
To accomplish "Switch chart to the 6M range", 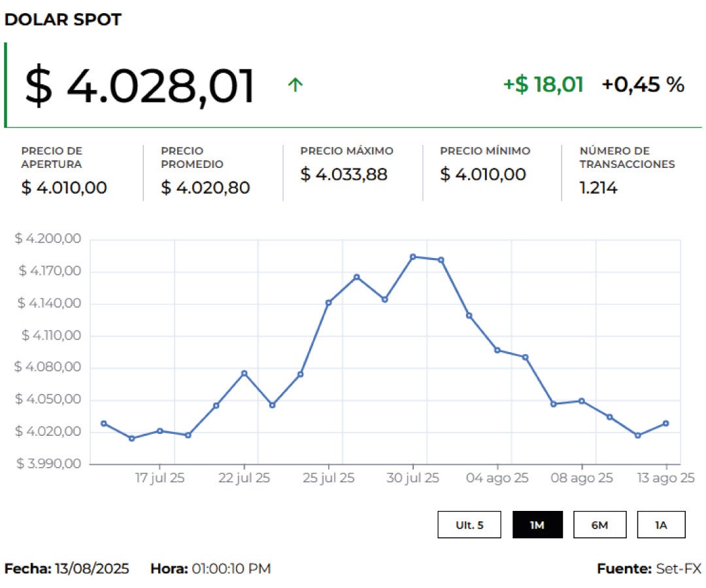I will 599,525.
